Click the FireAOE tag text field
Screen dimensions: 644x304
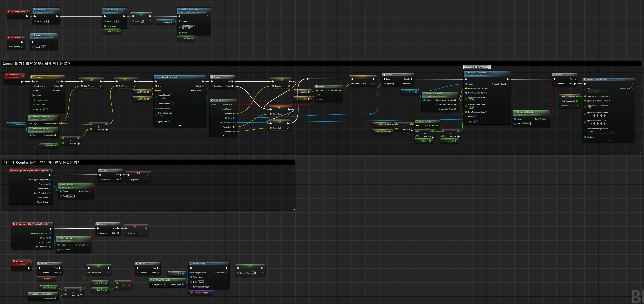pos(525,124)
